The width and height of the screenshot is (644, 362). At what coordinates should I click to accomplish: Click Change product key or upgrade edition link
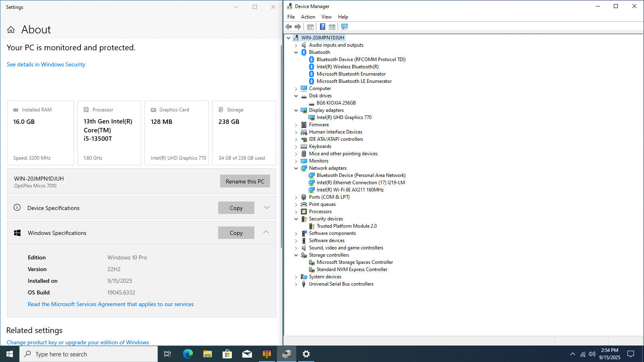78,342
